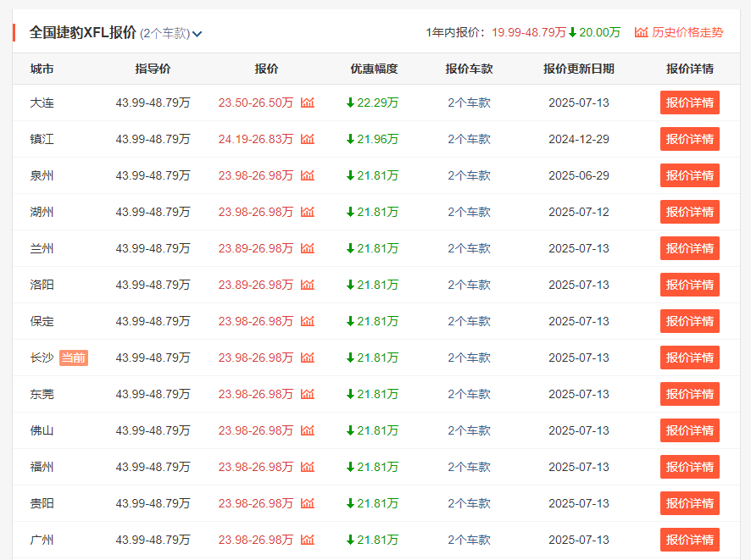The image size is (751, 560).
Task: Click 报价详情 button for 福州
Action: [x=690, y=466]
